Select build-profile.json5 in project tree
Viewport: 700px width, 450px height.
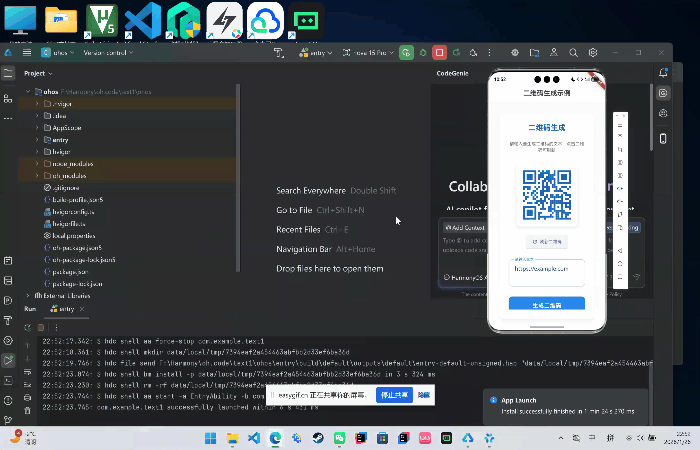pos(74,200)
